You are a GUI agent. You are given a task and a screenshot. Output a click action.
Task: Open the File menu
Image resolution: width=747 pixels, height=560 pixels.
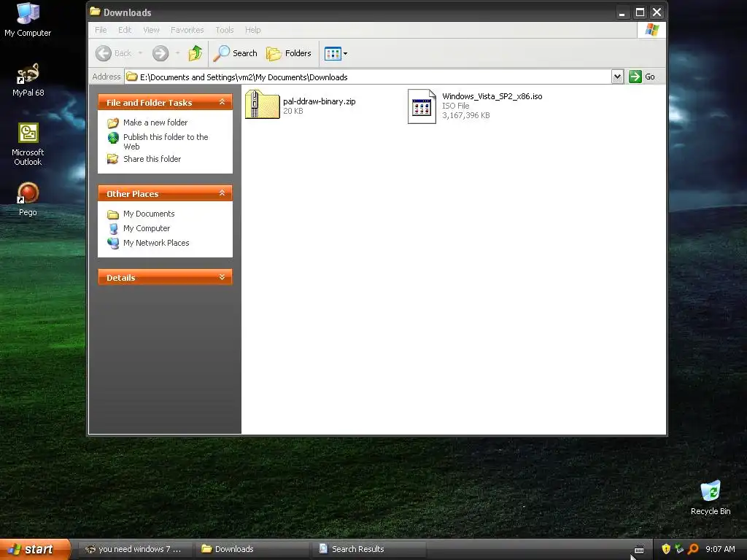pyautogui.click(x=101, y=30)
